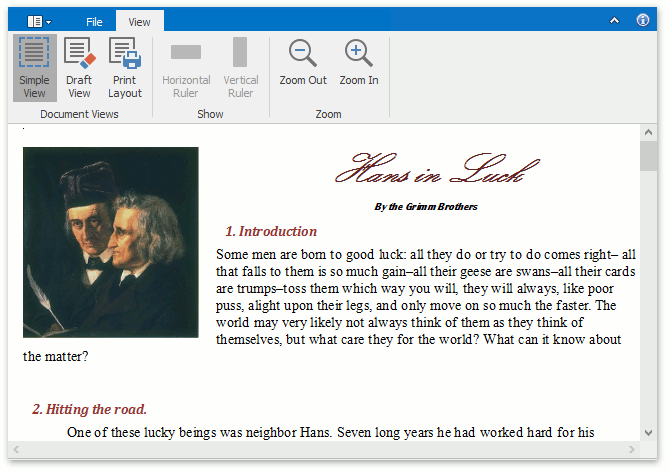Click the Grimm Brothers portrait image
Screen dimensions: 669x473
point(110,242)
